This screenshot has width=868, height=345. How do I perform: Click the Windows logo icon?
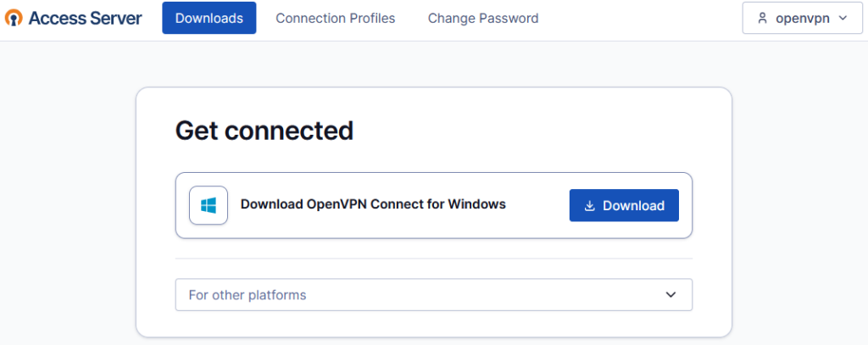[209, 205]
